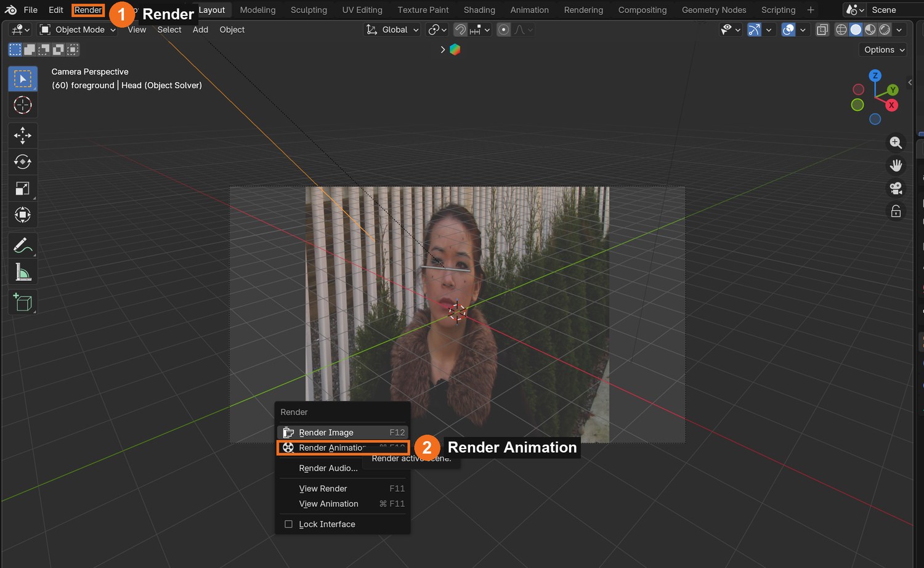This screenshot has height=568, width=924.
Task: Click the Blender logo menu icon
Action: [10, 10]
